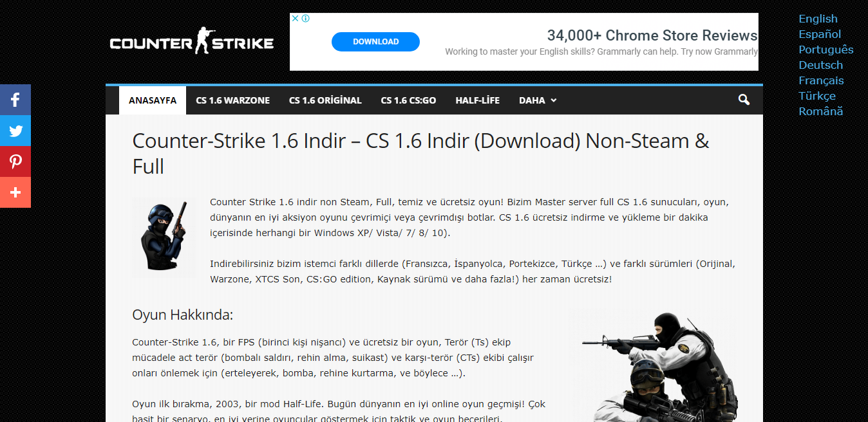Switch language to Español
The width and height of the screenshot is (868, 422).
820,34
